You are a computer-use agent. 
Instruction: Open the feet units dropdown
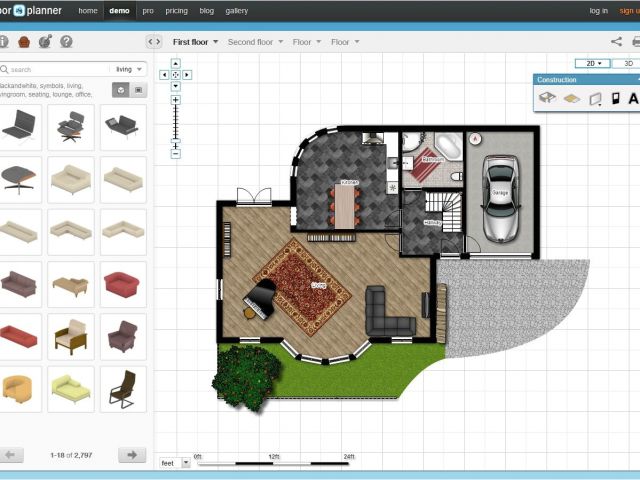pyautogui.click(x=171, y=463)
